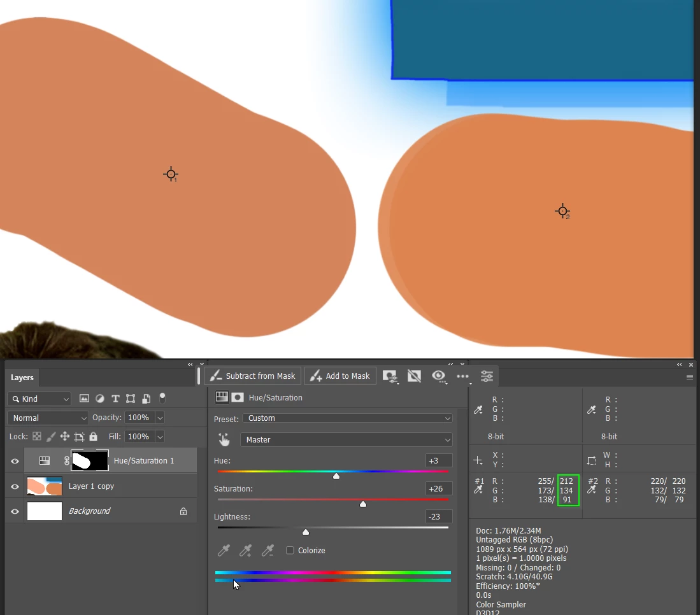Click the mask icon in Properties header

238,397
